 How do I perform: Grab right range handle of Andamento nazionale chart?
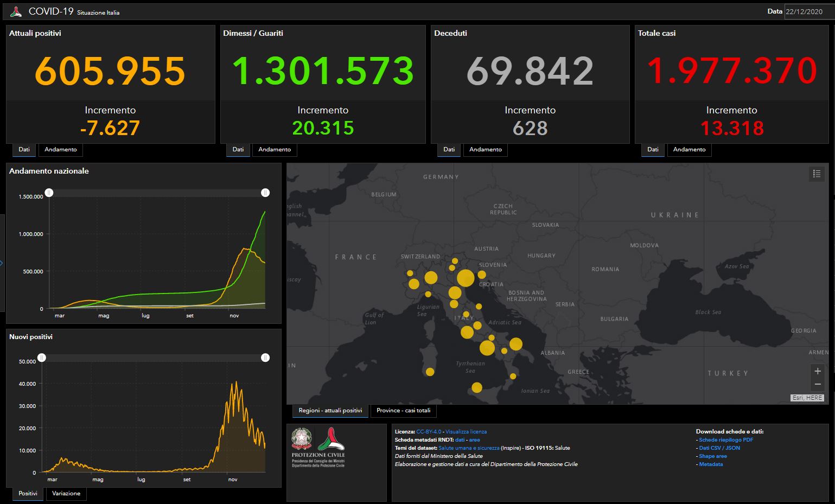[x=265, y=193]
